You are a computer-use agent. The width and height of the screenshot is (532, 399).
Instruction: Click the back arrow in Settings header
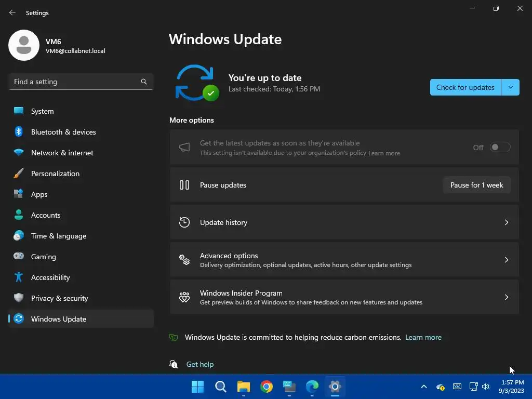click(12, 12)
